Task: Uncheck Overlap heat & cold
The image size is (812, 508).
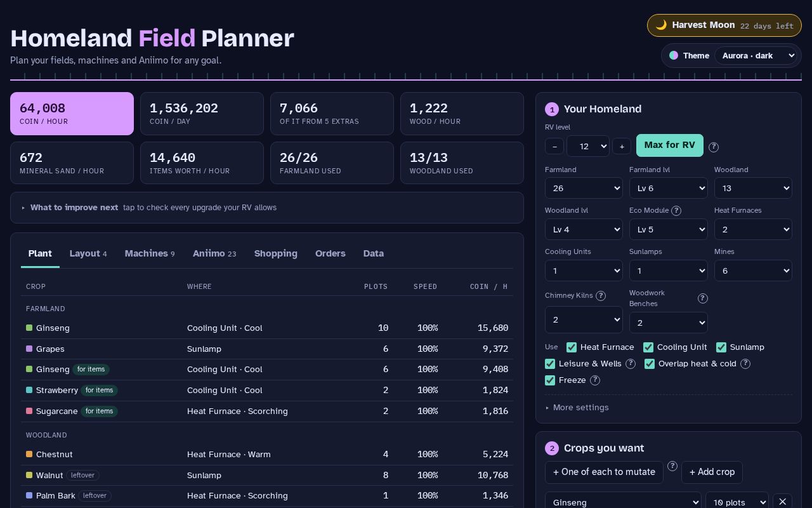Action: (x=650, y=364)
